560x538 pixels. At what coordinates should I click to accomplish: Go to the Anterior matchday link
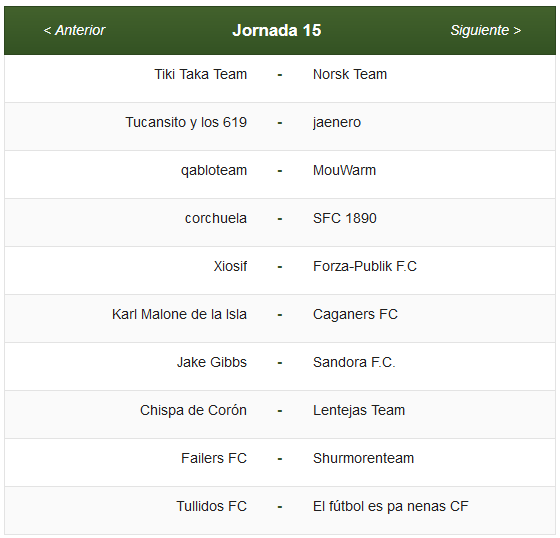point(74,30)
